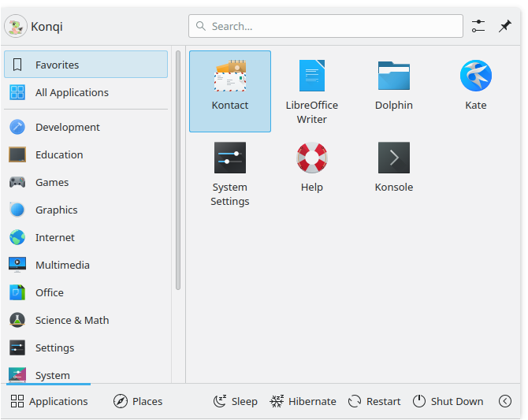528x420 pixels.
Task: Open the Multimedia category
Action: tap(86, 265)
